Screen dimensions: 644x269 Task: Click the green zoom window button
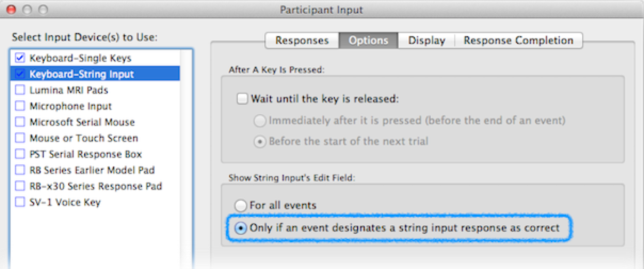[43, 10]
